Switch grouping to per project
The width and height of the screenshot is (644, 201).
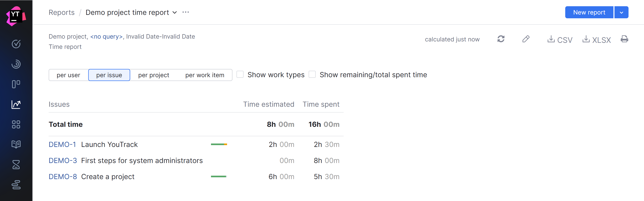click(154, 75)
